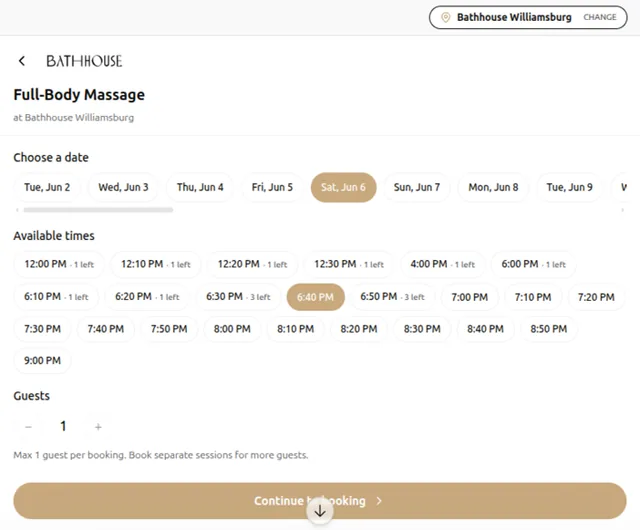640x530 pixels.
Task: Choose the 6:30 PM time slot
Action: 238,297
